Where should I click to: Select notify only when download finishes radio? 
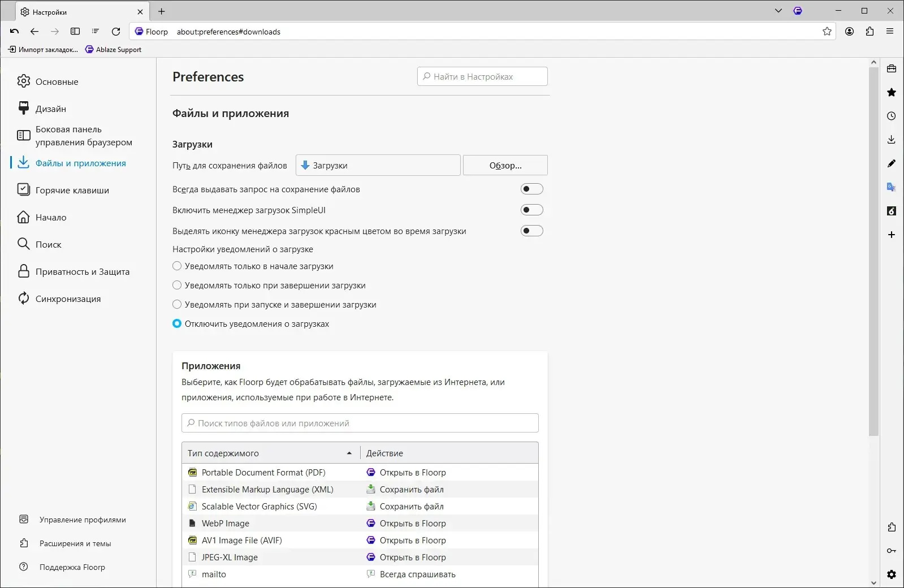(177, 286)
